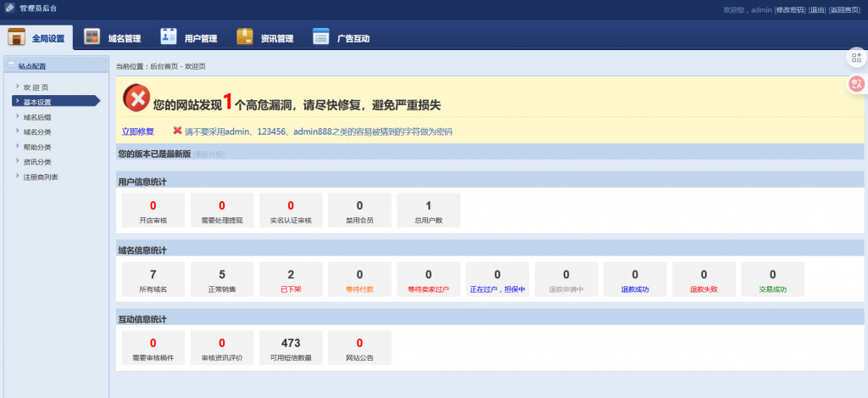Click the 用户信息统计 section header
Image resolution: width=868 pixels, height=398 pixels.
tap(490, 180)
